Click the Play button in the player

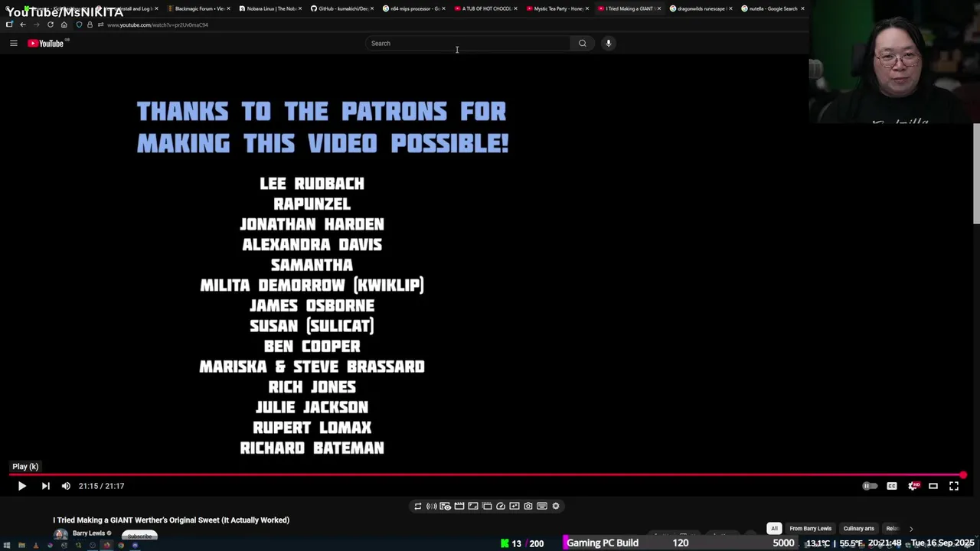click(21, 486)
